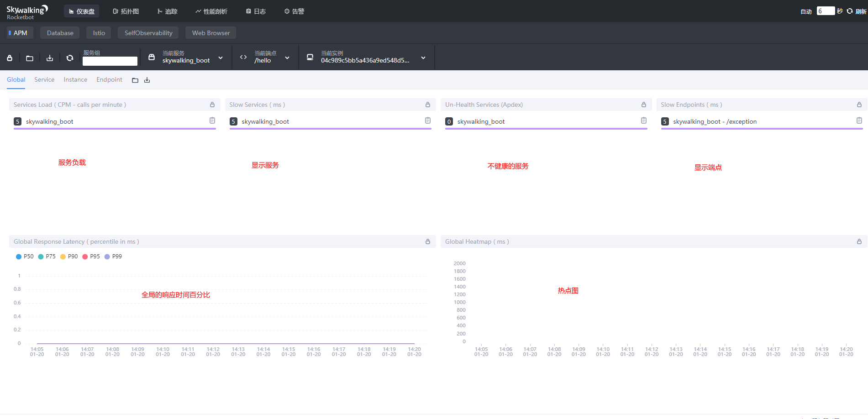Open the 日志 log page
Image resolution: width=868 pixels, height=419 pixels.
pos(256,11)
